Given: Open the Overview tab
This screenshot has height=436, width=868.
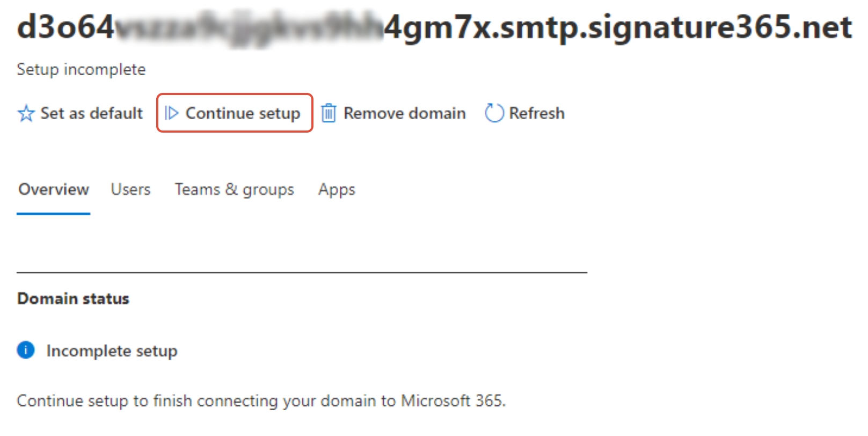Looking at the screenshot, I should pos(54,190).
